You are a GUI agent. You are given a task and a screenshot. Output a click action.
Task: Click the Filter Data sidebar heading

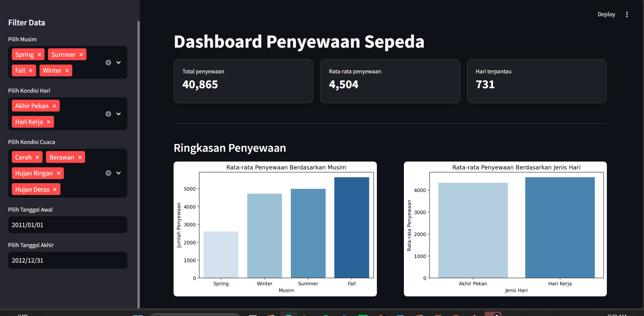click(27, 23)
